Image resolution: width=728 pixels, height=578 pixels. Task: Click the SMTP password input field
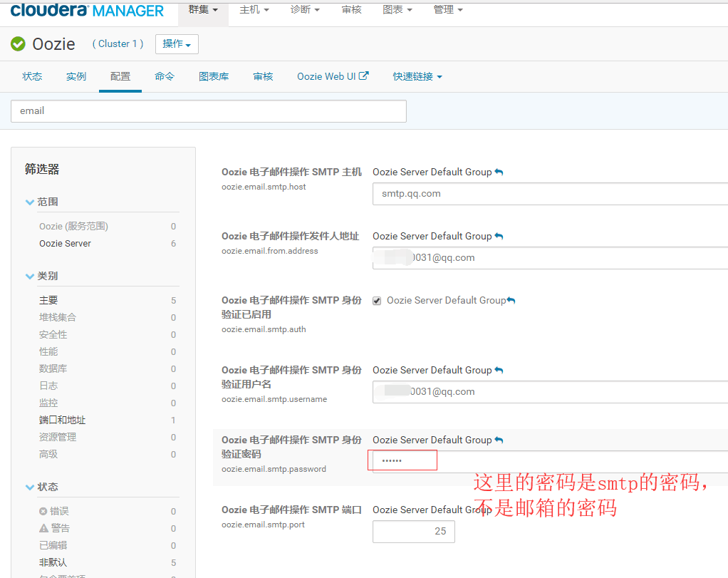point(550,461)
